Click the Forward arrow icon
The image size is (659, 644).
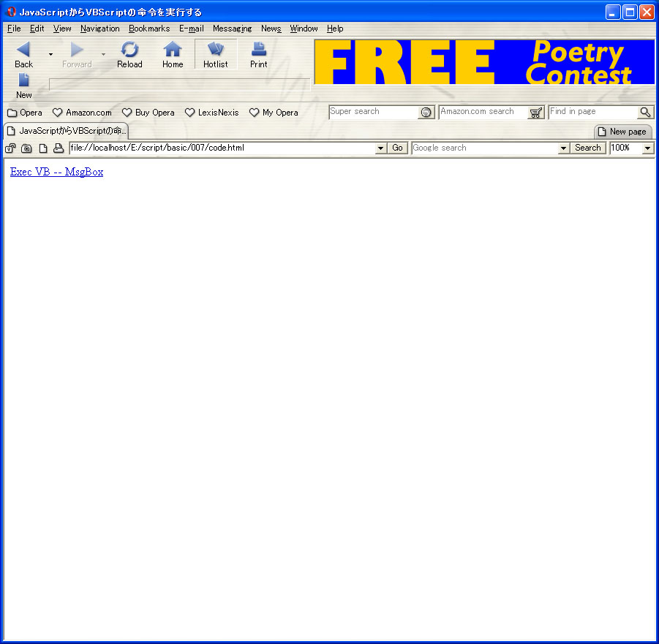point(77,50)
